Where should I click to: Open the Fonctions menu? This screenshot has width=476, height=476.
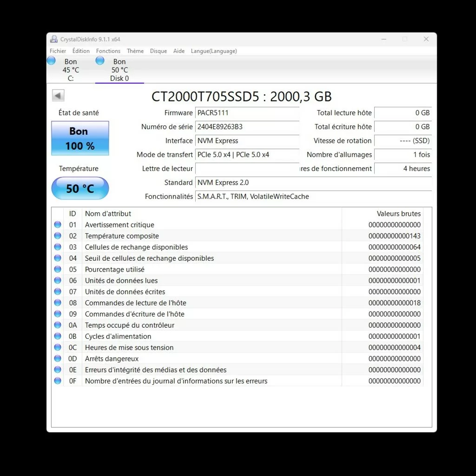pyautogui.click(x=108, y=51)
